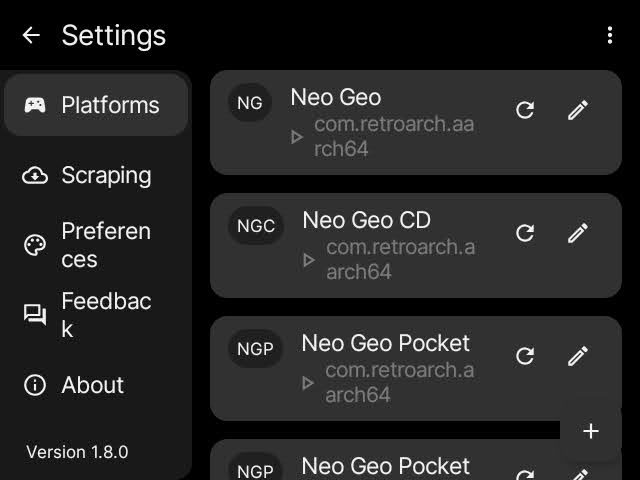640x480 pixels.
Task: Open the Feedback section
Action: (x=96, y=315)
